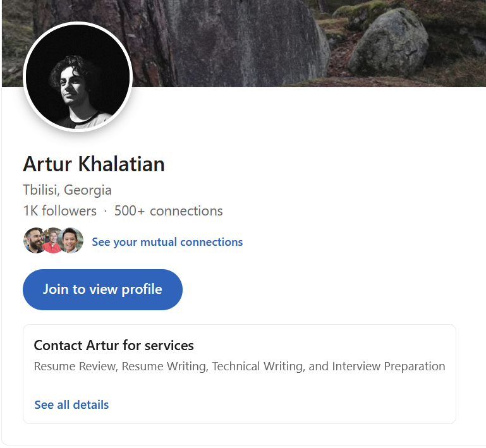Click the first mutual connection avatar

click(x=33, y=241)
